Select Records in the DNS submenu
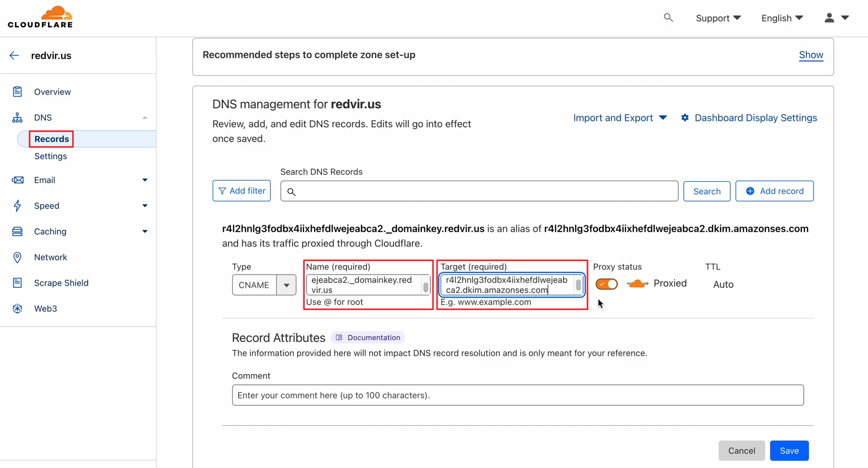The height and width of the screenshot is (468, 868). click(x=52, y=139)
